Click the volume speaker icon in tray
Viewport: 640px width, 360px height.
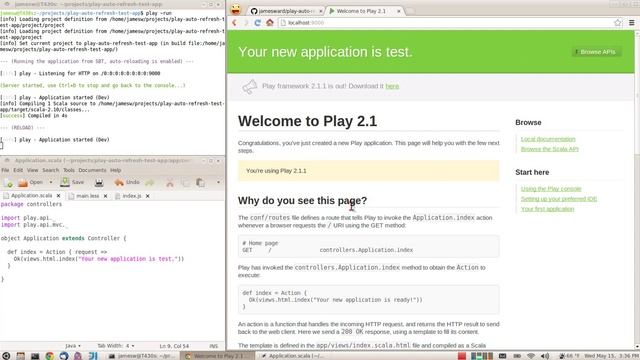[x=544, y=356]
